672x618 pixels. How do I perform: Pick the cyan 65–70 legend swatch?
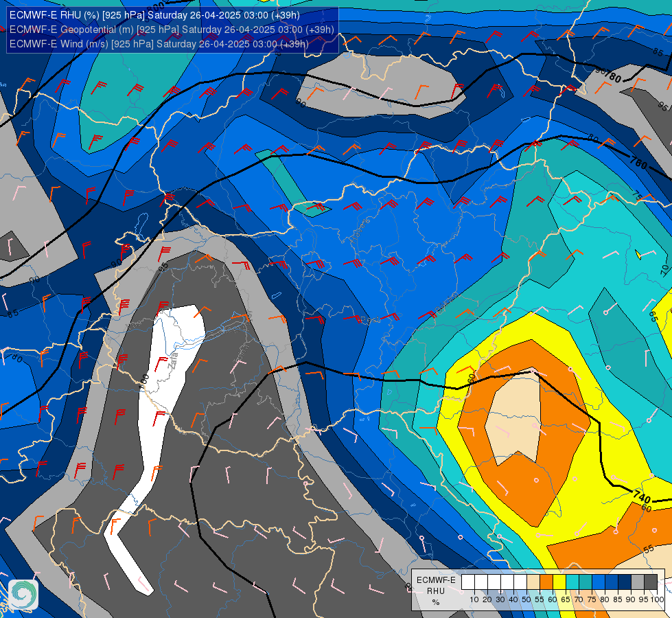tap(572, 582)
